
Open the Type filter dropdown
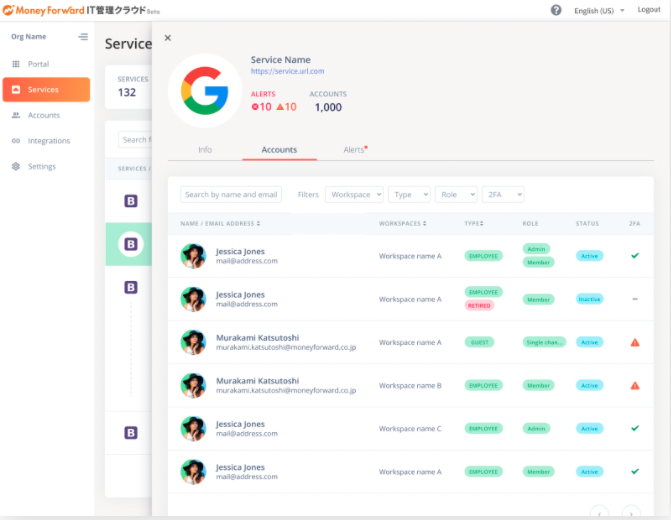pyautogui.click(x=409, y=194)
